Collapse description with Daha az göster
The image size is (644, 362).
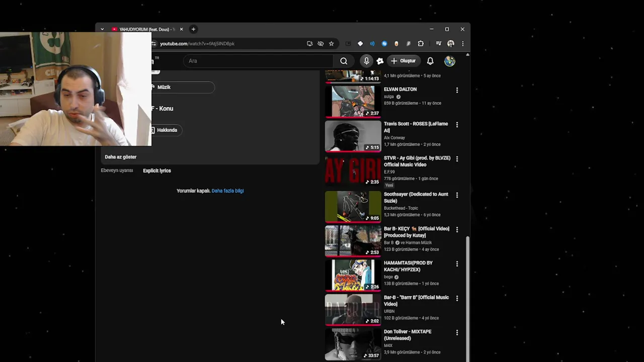pyautogui.click(x=121, y=157)
